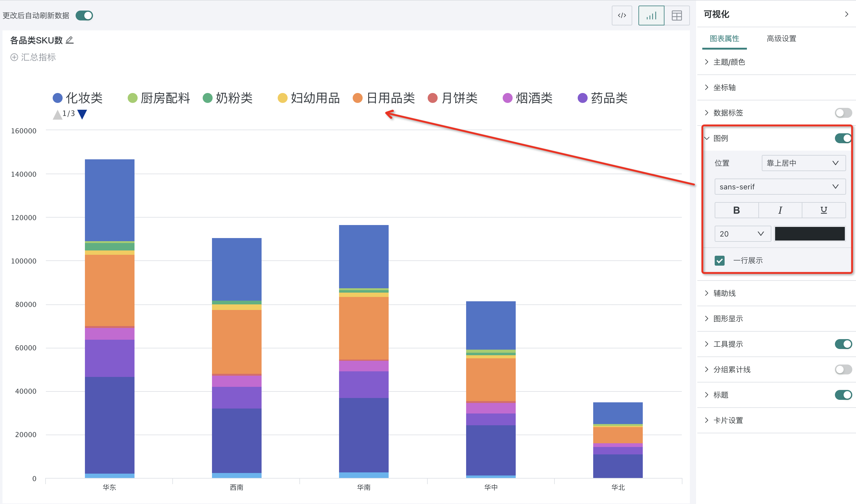Disable the auto-refresh data toggle
The image size is (856, 504).
tap(84, 15)
